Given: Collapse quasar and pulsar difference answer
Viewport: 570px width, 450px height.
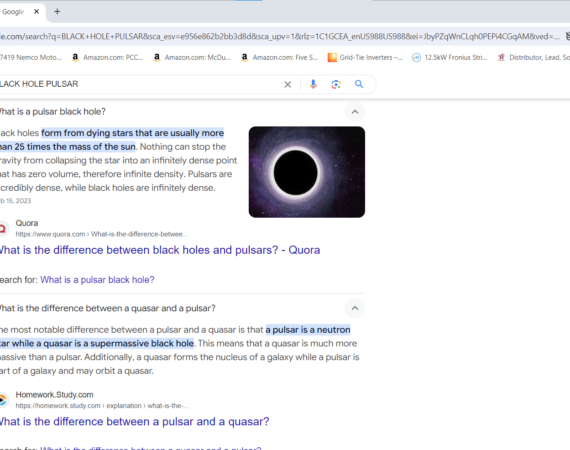Looking at the screenshot, I should pyautogui.click(x=355, y=308).
